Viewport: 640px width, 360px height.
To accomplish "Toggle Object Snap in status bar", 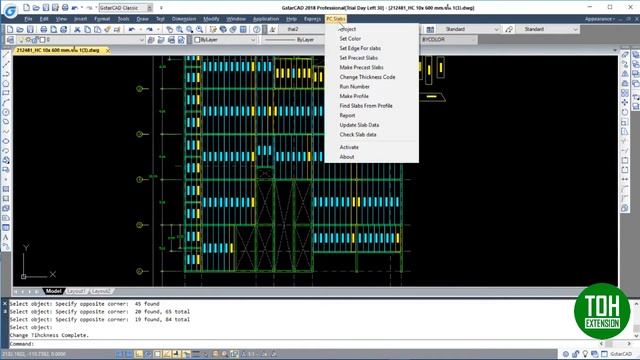I will pyautogui.click(x=157, y=354).
